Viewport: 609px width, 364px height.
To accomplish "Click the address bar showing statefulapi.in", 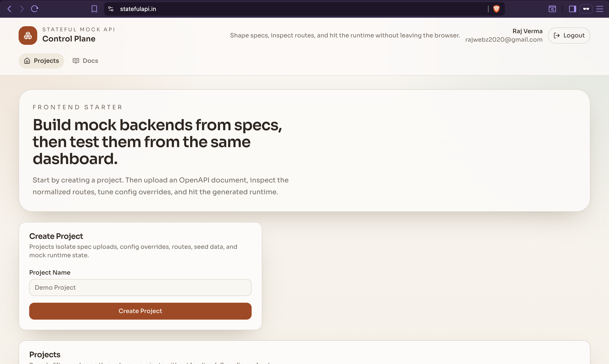I will [138, 9].
